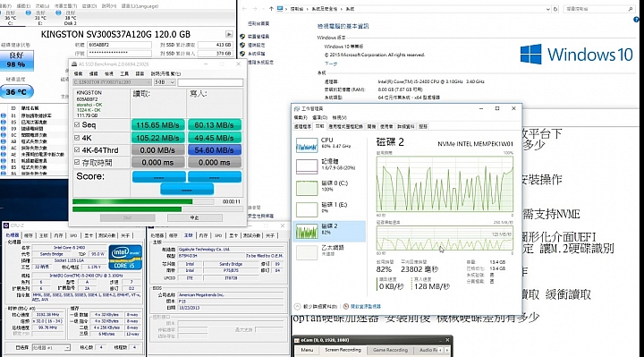The height and width of the screenshot is (357, 644).
Task: Switch to the first Task Manager tab
Action: [x=302, y=126]
